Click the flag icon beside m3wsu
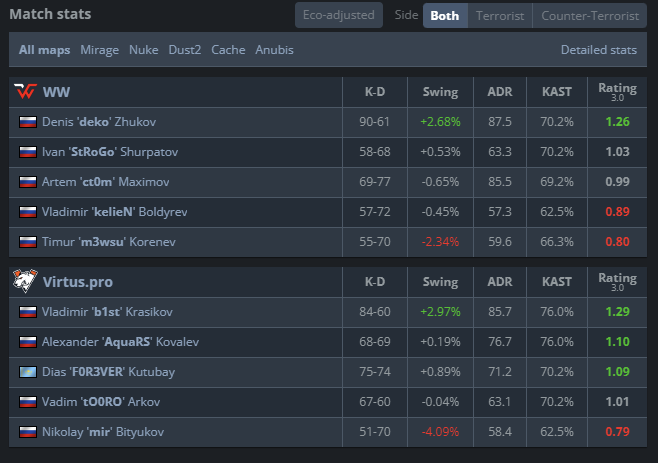The height and width of the screenshot is (463, 658). tap(28, 242)
